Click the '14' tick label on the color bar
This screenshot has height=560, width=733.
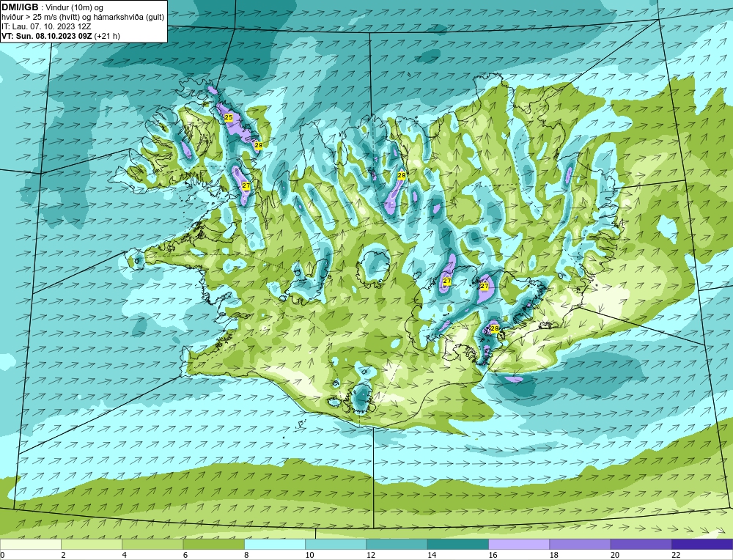pos(432,555)
